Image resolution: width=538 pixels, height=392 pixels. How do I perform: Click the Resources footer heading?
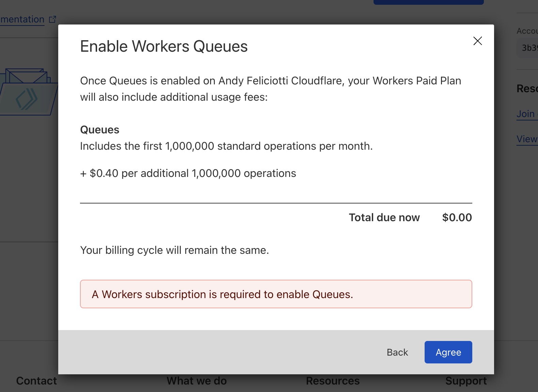click(333, 381)
